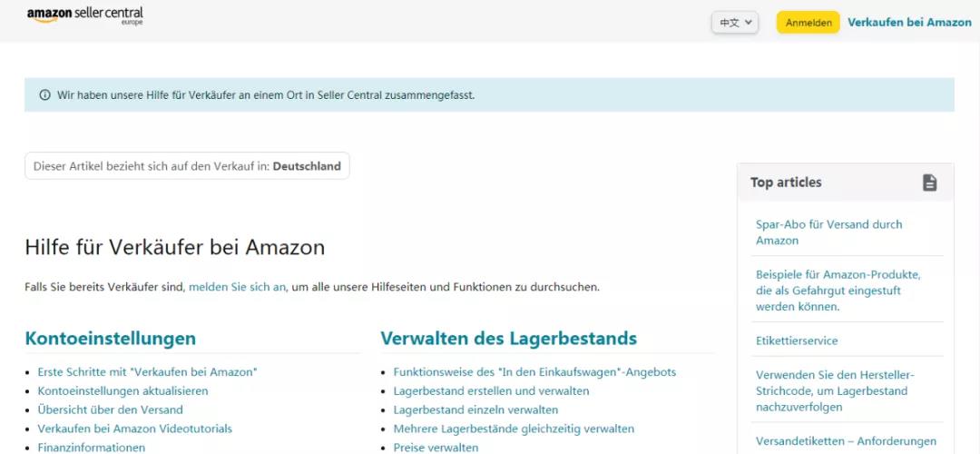Open Verwenden Sie den Hersteller-Strichcode article
This screenshot has height=454, width=980.
[x=836, y=390]
